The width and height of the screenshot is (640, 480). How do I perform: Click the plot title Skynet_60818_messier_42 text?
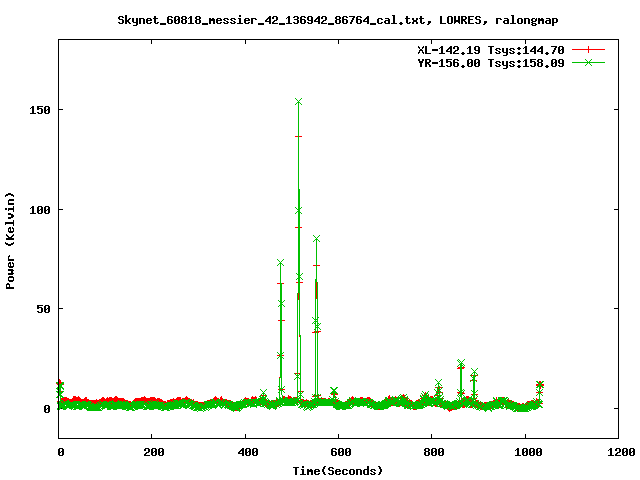[338, 20]
